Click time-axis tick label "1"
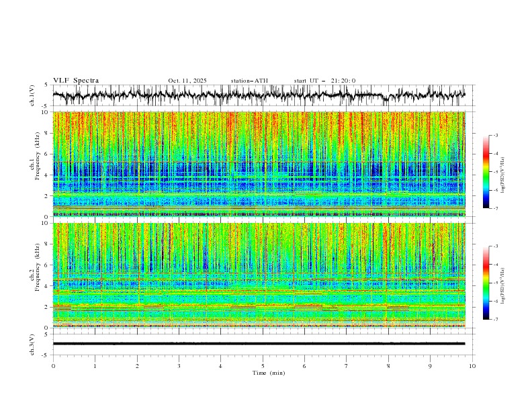The image size is (532, 411). coord(95,366)
